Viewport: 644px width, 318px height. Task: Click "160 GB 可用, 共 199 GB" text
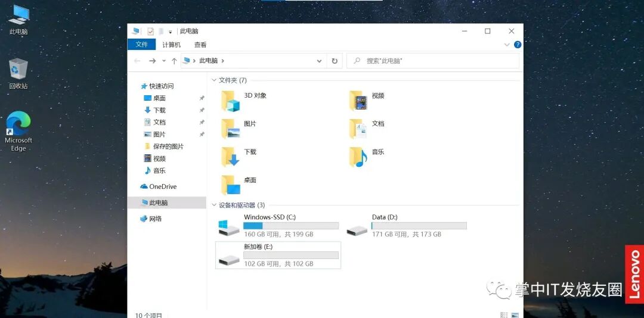click(278, 234)
